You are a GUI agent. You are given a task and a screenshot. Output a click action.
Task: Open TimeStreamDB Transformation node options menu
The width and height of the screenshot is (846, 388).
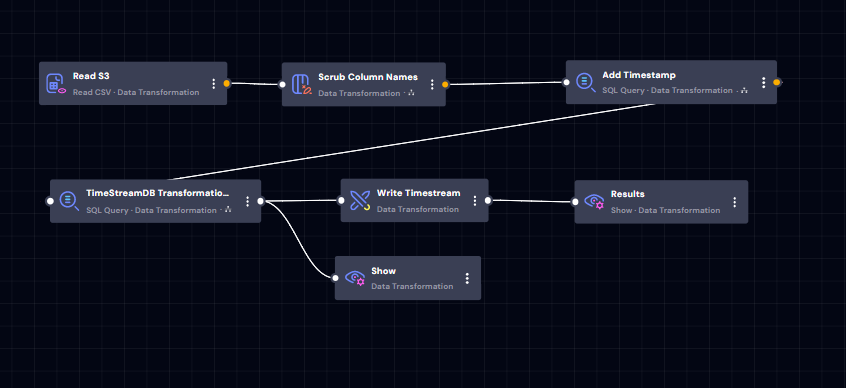(x=248, y=201)
